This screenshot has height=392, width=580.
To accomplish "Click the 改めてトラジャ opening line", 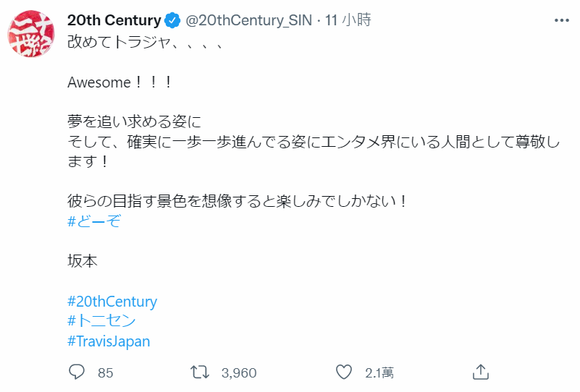I will (145, 42).
